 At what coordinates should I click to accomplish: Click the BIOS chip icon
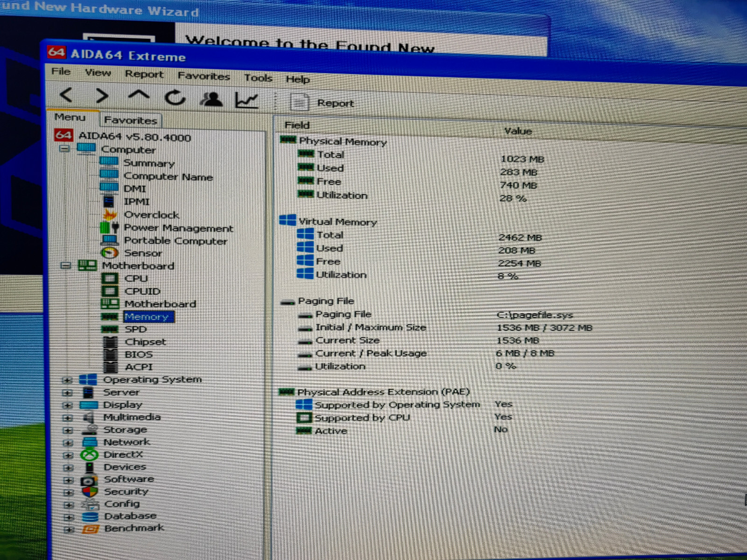[x=111, y=355]
